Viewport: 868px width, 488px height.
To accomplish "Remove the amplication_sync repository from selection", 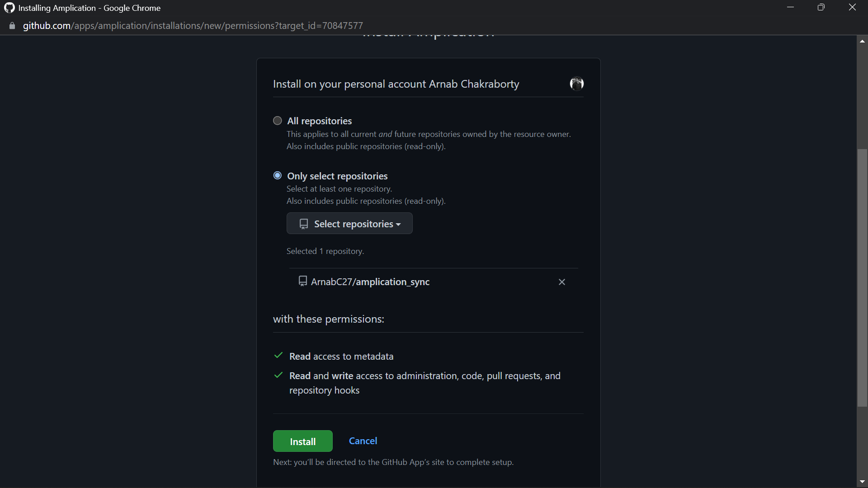I will coord(561,282).
